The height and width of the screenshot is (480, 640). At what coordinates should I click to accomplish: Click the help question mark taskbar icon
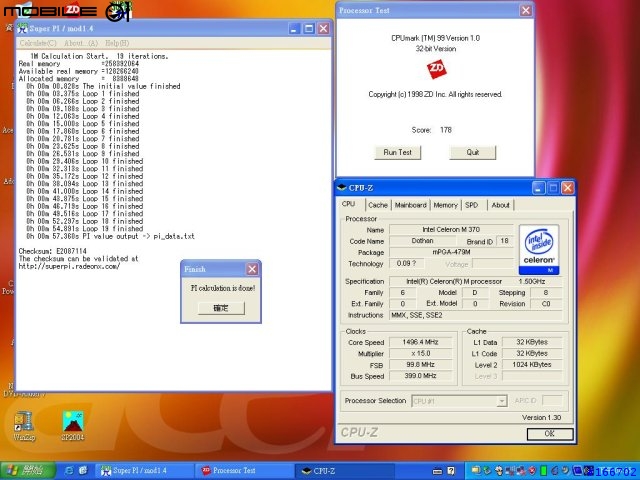(x=451, y=471)
